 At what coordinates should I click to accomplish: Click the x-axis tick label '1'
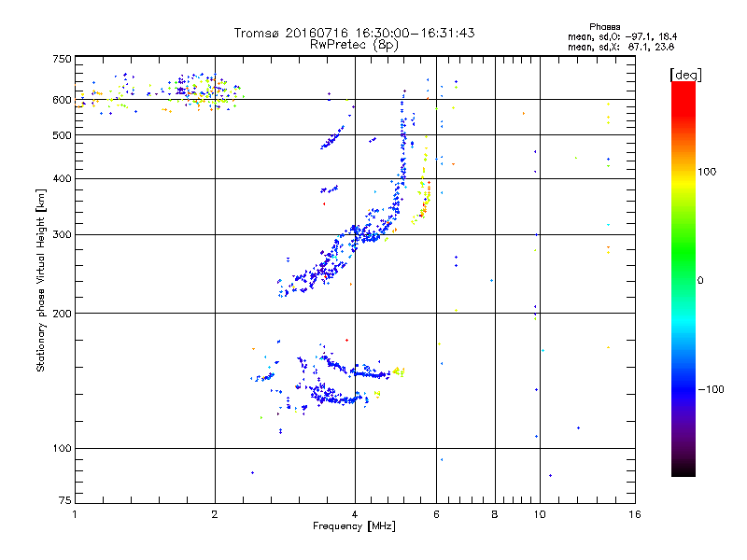pos(75,514)
